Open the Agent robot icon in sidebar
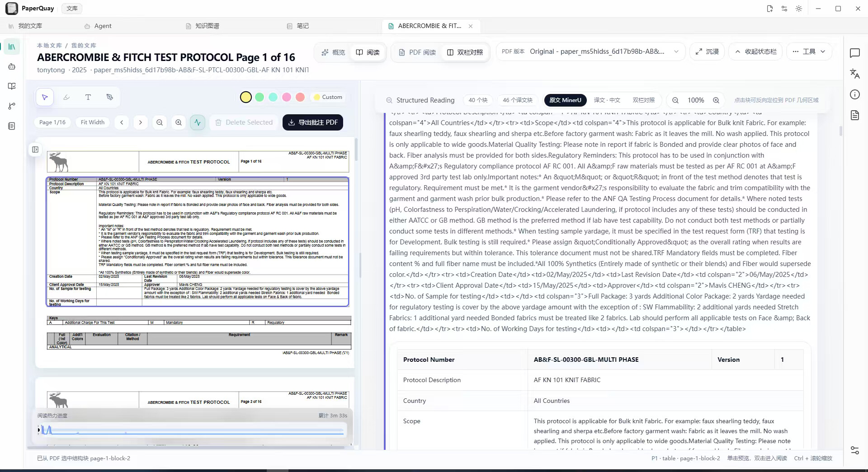Screen dimensions: 868x472 tap(12, 66)
